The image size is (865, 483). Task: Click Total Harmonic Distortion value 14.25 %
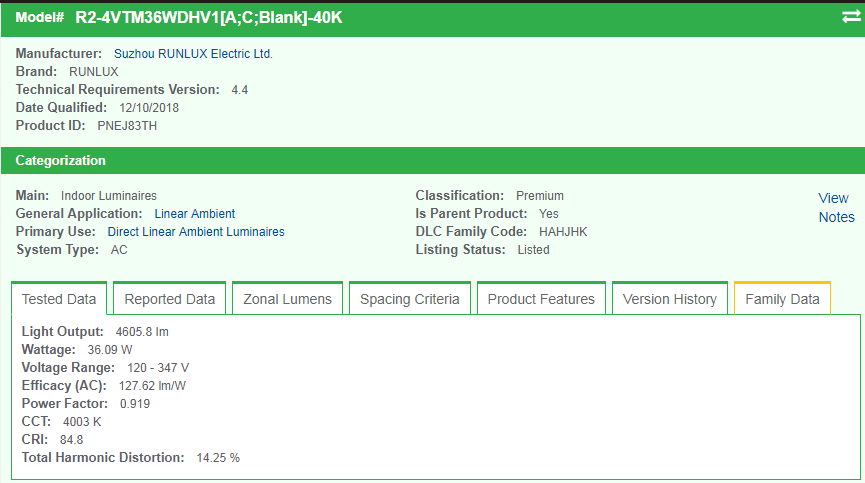click(x=218, y=458)
